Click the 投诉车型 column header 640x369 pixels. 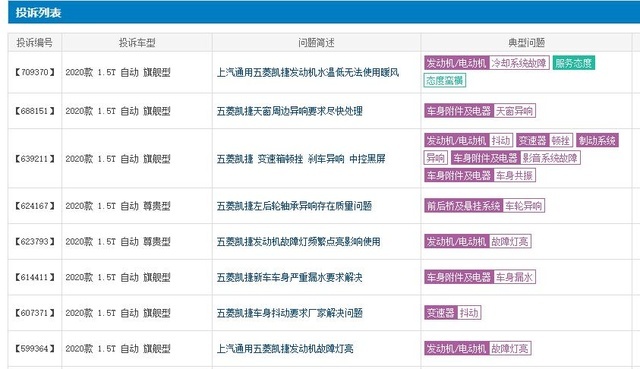(x=137, y=43)
